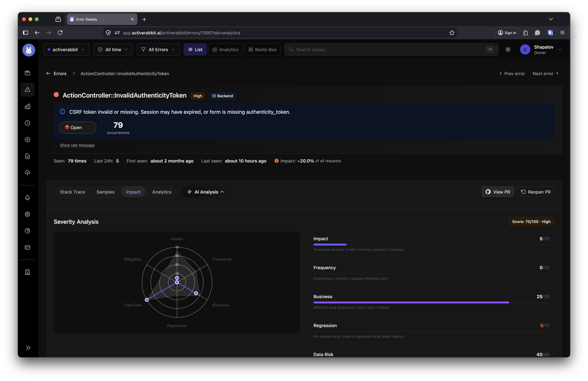Toggle the Open status pill
The height and width of the screenshot is (381, 588).
click(x=78, y=127)
